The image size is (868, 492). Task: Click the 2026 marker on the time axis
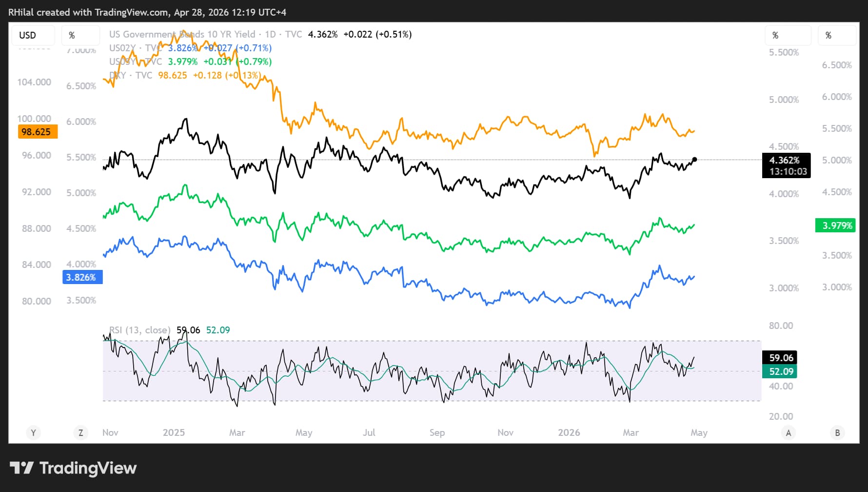coord(569,432)
